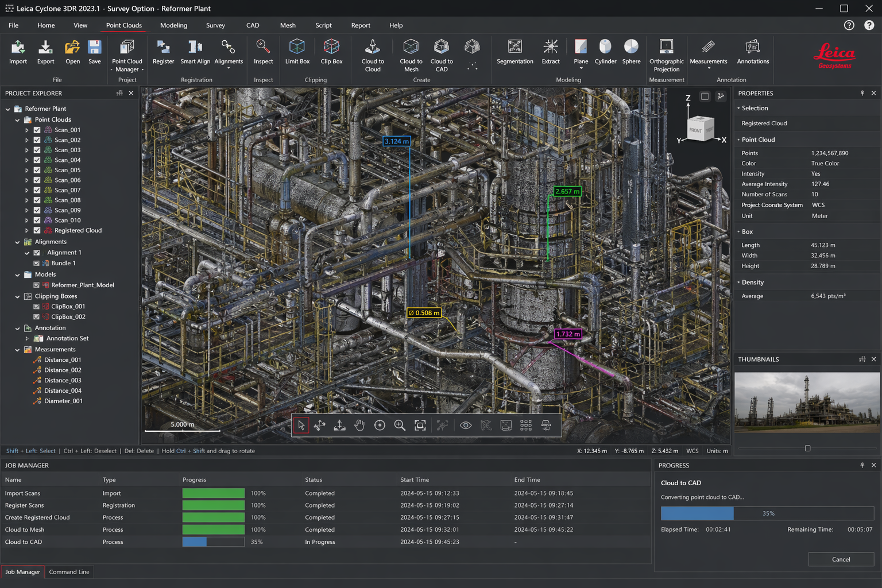This screenshot has width=882, height=588.
Task: Toggle the Alignment 1 checkbox
Action: [x=37, y=253]
